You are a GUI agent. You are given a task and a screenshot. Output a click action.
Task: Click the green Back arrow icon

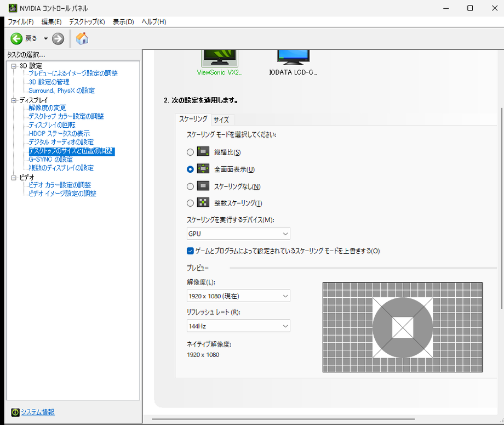click(x=16, y=38)
